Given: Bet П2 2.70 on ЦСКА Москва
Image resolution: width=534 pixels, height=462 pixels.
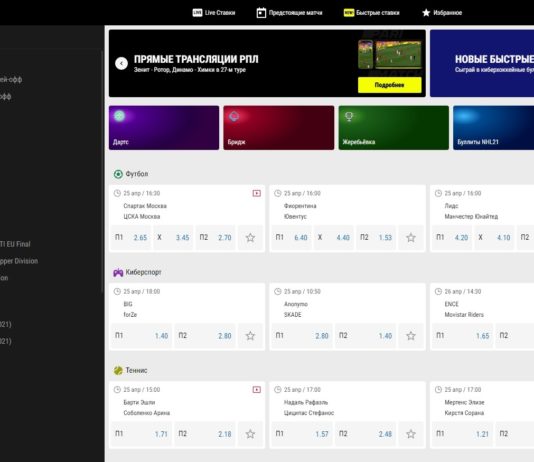Looking at the screenshot, I should tap(215, 238).
